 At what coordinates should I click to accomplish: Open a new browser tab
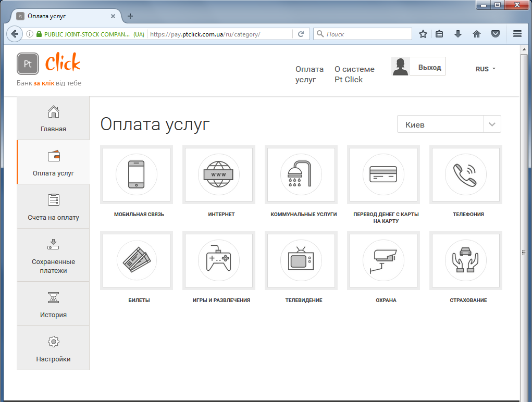130,16
